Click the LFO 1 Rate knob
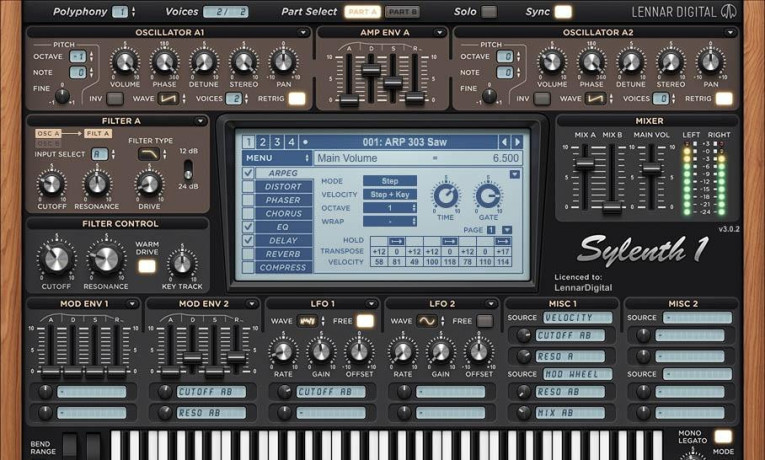This screenshot has height=460, width=765. [283, 352]
